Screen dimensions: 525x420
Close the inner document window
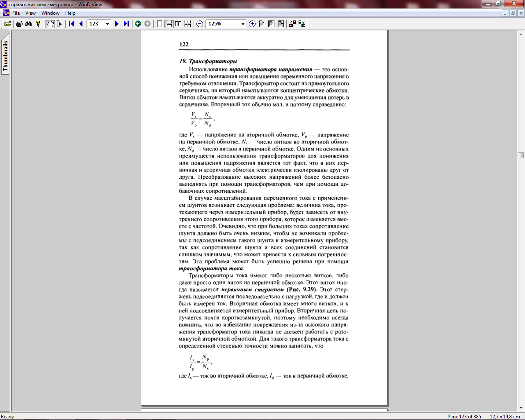pos(521,13)
